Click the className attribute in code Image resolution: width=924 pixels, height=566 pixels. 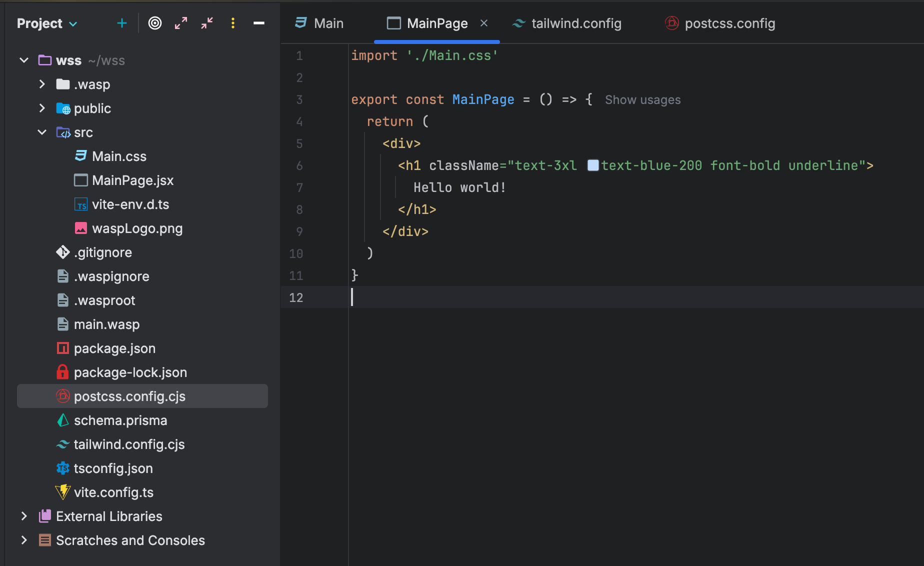coord(464,165)
